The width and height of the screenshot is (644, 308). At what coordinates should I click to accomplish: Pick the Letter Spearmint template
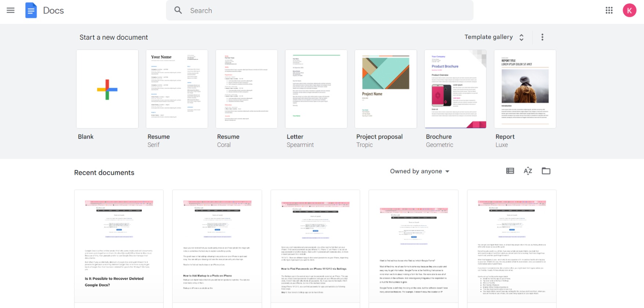coord(316,89)
